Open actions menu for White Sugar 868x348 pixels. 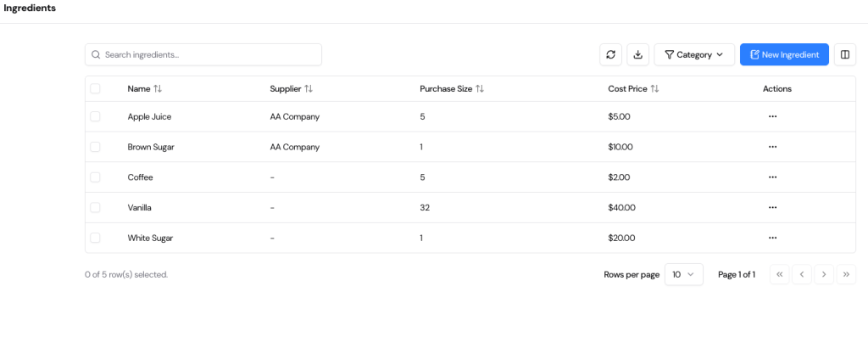[x=772, y=238]
